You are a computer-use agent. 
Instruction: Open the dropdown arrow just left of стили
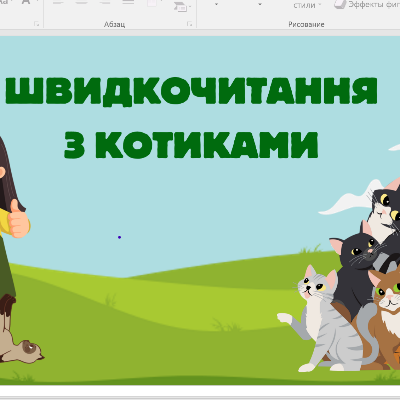click(260, 5)
